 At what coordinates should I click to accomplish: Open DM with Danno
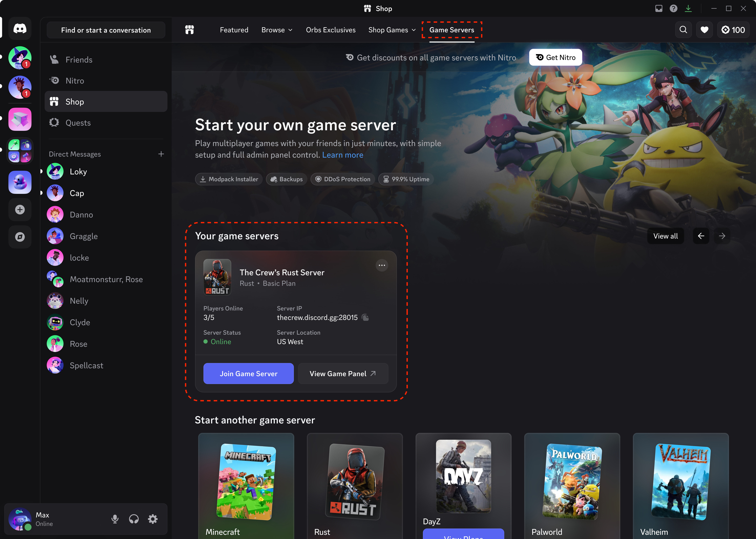(106, 215)
